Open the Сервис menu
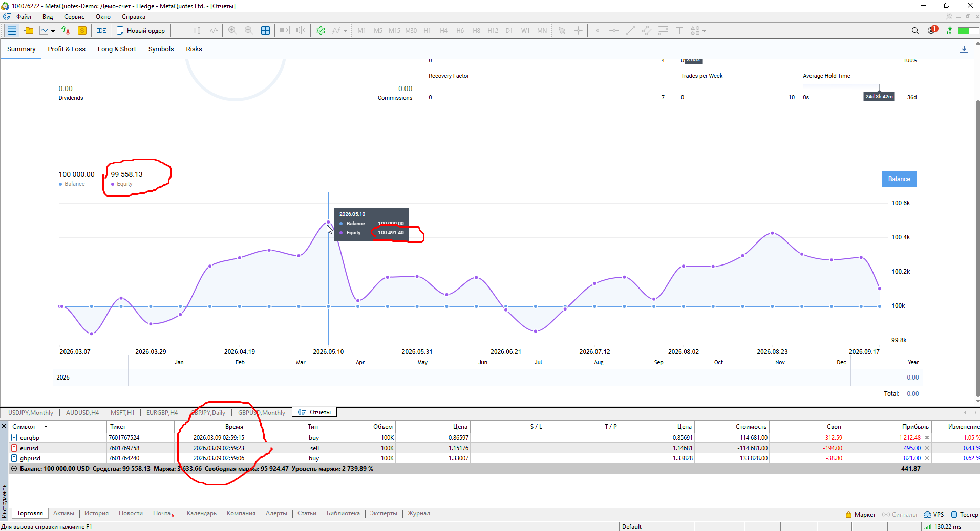 click(74, 17)
